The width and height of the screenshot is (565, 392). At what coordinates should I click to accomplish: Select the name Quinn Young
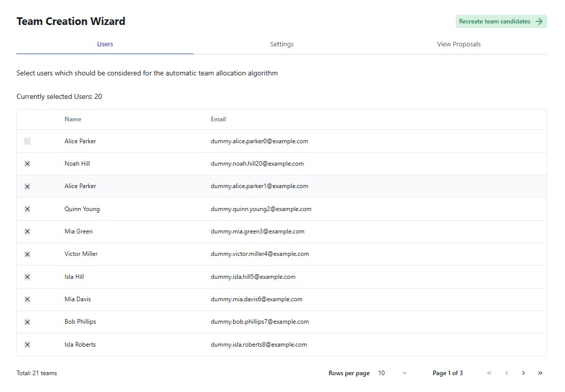[82, 209]
